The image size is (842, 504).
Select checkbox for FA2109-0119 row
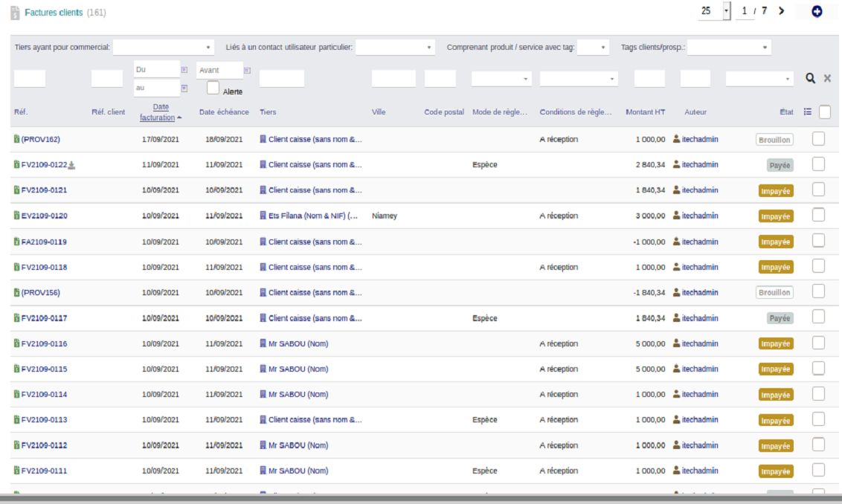818,241
